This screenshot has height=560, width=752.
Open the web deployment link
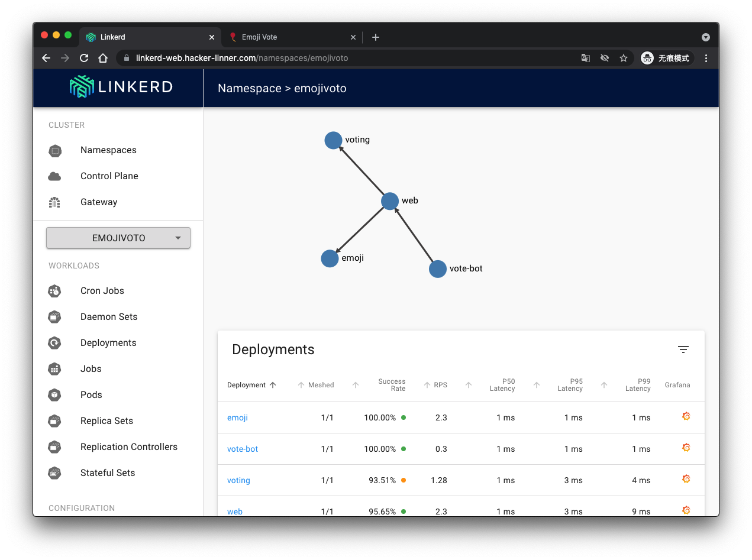235,512
